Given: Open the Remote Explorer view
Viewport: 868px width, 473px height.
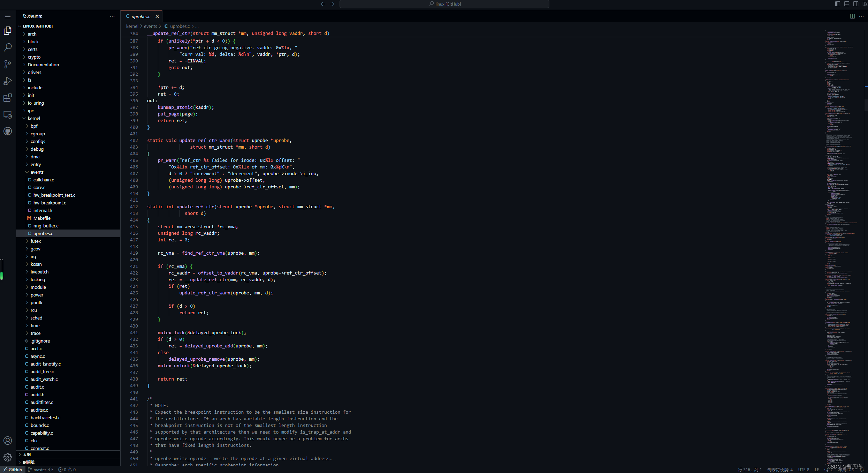Looking at the screenshot, I should tap(8, 114).
